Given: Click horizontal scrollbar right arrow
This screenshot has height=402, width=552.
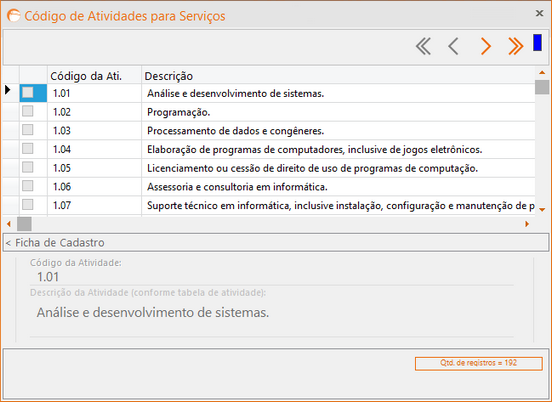Looking at the screenshot, I should [527, 224].
